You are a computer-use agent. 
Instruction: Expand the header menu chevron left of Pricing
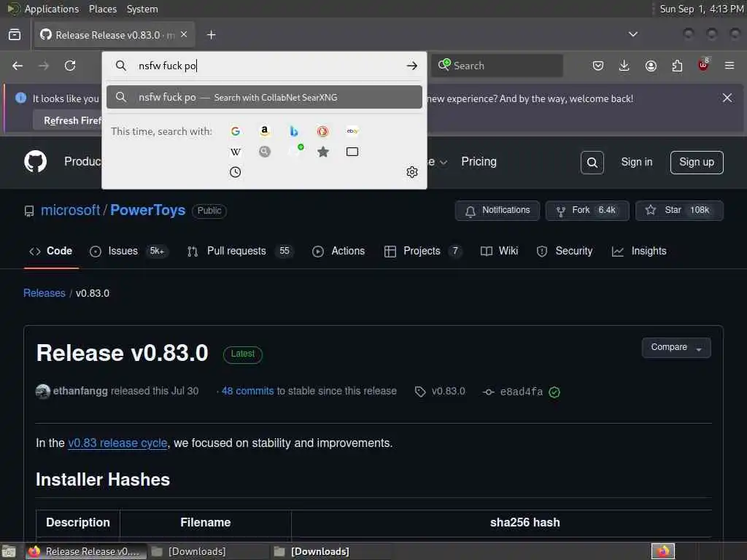(x=443, y=163)
